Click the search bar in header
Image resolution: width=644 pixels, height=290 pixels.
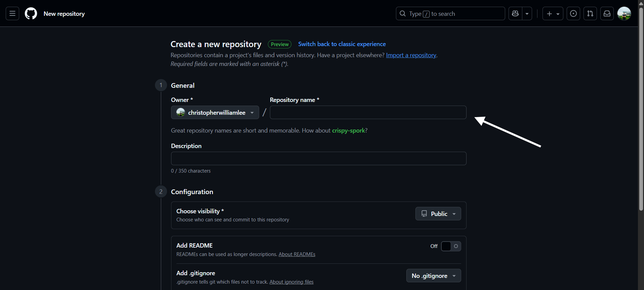[x=450, y=13]
